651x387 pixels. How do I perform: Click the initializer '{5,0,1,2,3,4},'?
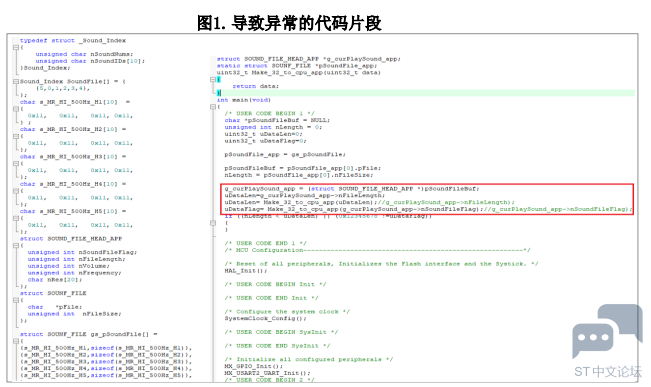63,88
